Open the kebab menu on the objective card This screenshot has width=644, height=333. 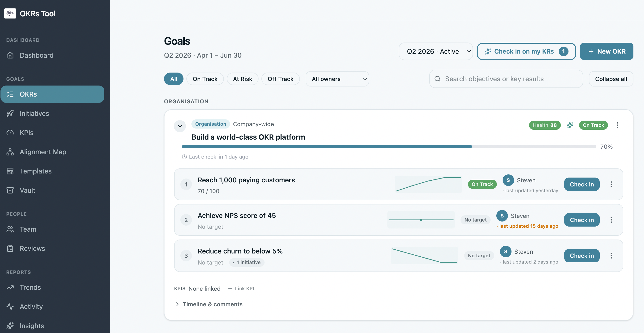[618, 125]
